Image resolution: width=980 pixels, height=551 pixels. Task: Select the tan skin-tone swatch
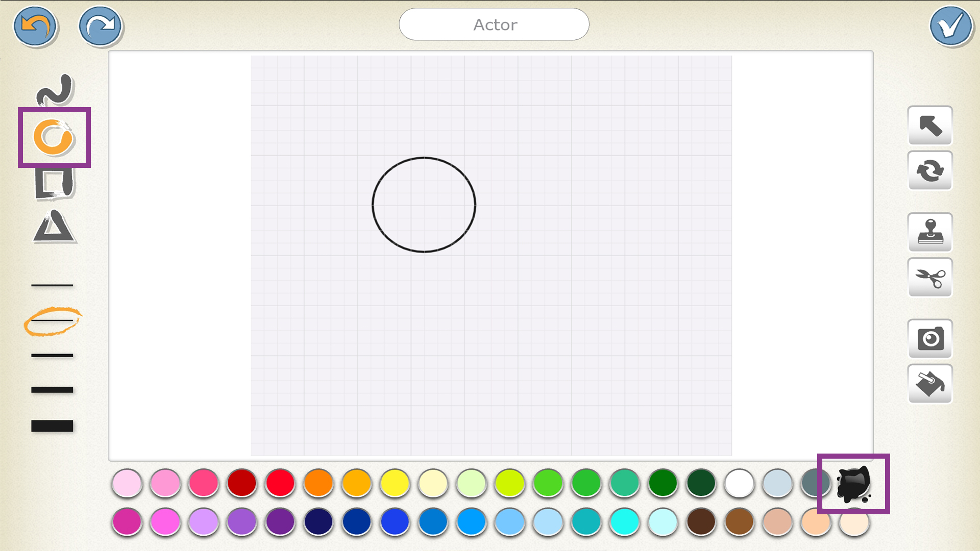(778, 521)
